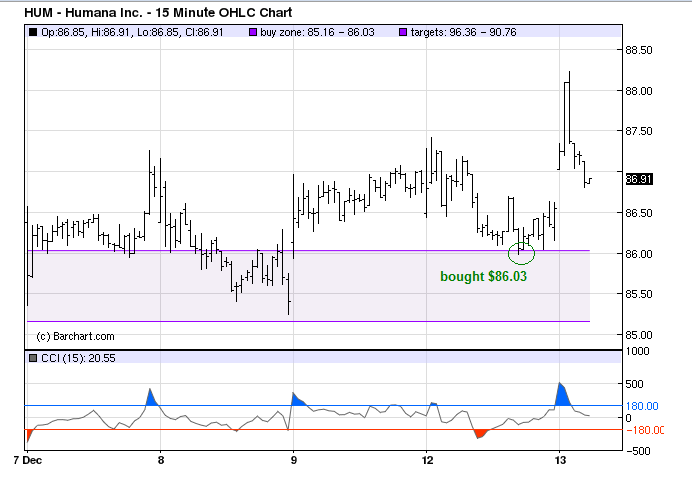Click the 85.00 price axis label
Viewport: 692px width, 484px height.
pos(639,335)
